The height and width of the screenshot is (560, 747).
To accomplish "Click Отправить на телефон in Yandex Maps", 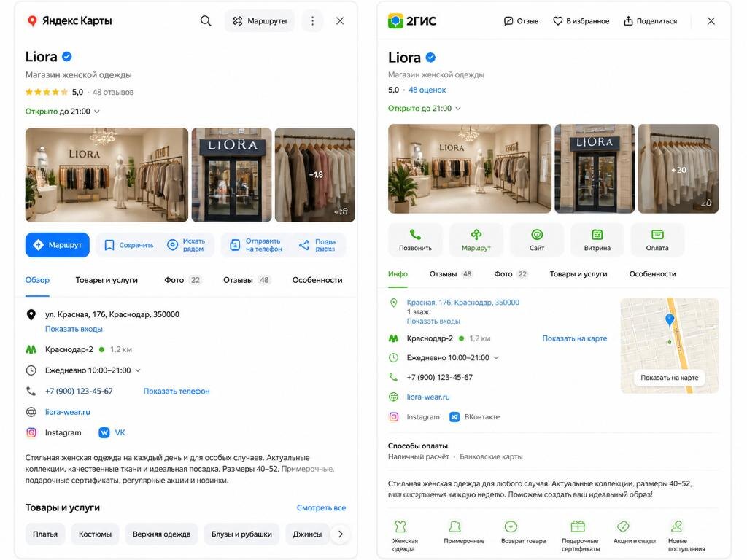I will coord(256,245).
